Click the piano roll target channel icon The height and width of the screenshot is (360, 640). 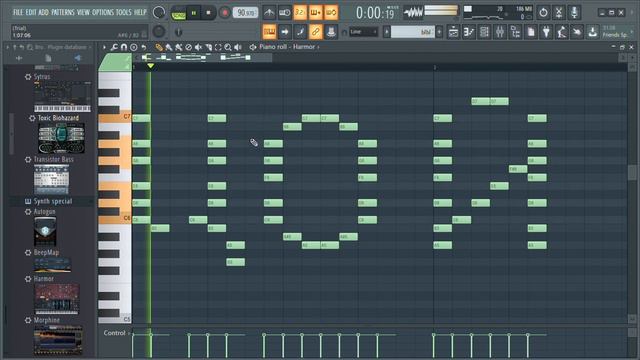pos(253,47)
